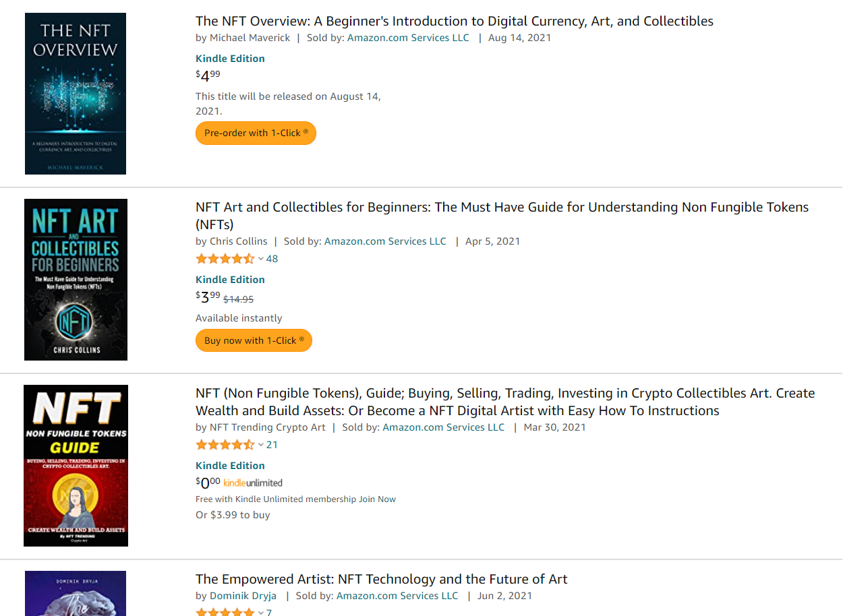The width and height of the screenshot is (843, 616).
Task: Click the $3.99 price of Chris Collins book
Action: coord(208,297)
